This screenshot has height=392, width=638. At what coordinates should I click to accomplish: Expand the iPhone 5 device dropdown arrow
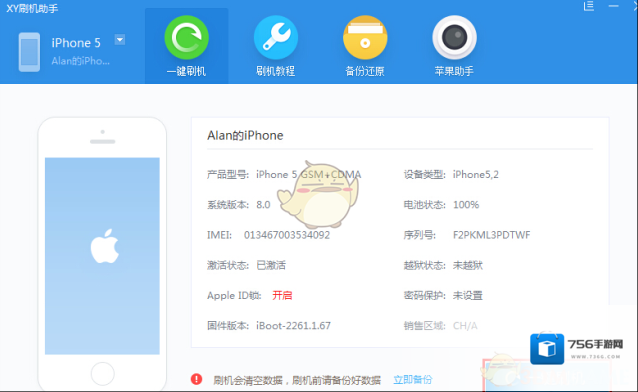pos(120,40)
